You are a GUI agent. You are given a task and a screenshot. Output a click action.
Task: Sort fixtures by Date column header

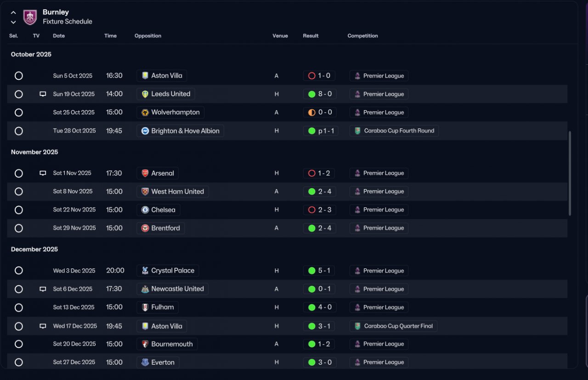pyautogui.click(x=59, y=36)
